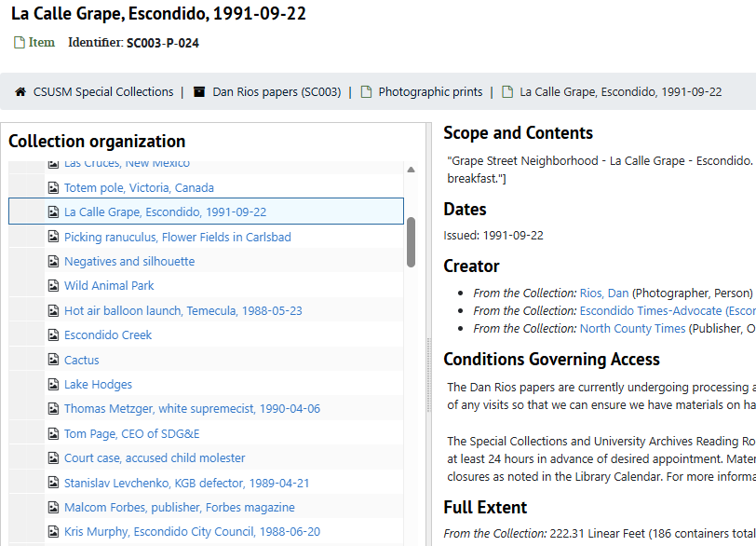Open Rios, Dan creator link
The image size is (756, 546).
point(604,293)
